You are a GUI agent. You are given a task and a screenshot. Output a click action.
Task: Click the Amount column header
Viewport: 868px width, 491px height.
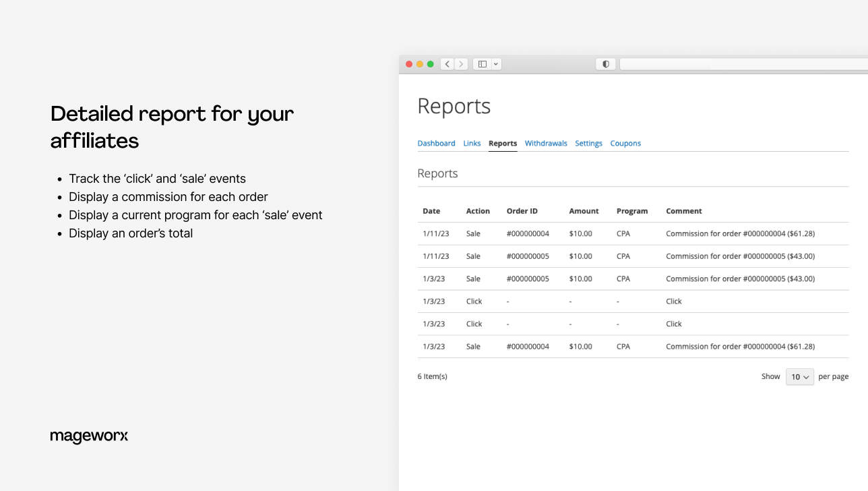tap(584, 211)
